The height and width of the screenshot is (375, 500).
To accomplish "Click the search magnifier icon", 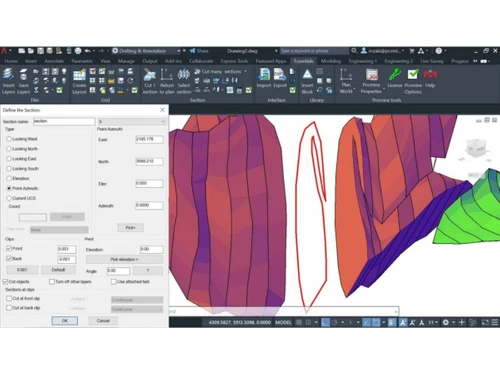I will tap(354, 51).
